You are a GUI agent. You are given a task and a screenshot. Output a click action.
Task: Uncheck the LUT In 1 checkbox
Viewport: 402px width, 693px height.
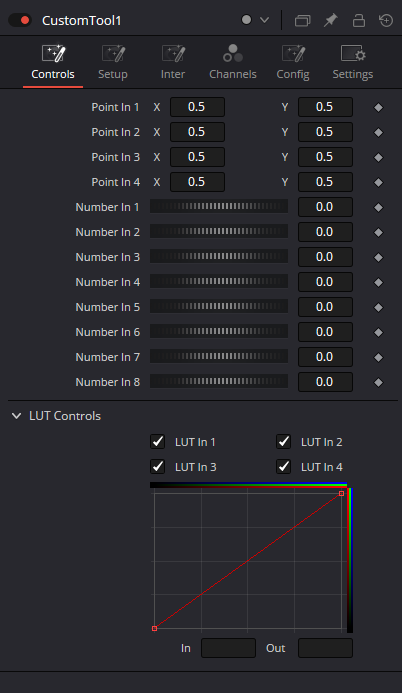pyautogui.click(x=158, y=442)
